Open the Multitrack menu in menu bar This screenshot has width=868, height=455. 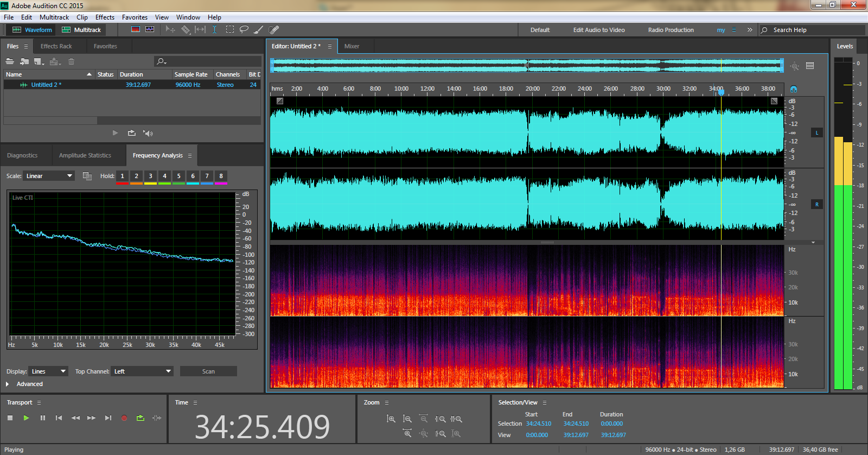[54, 17]
